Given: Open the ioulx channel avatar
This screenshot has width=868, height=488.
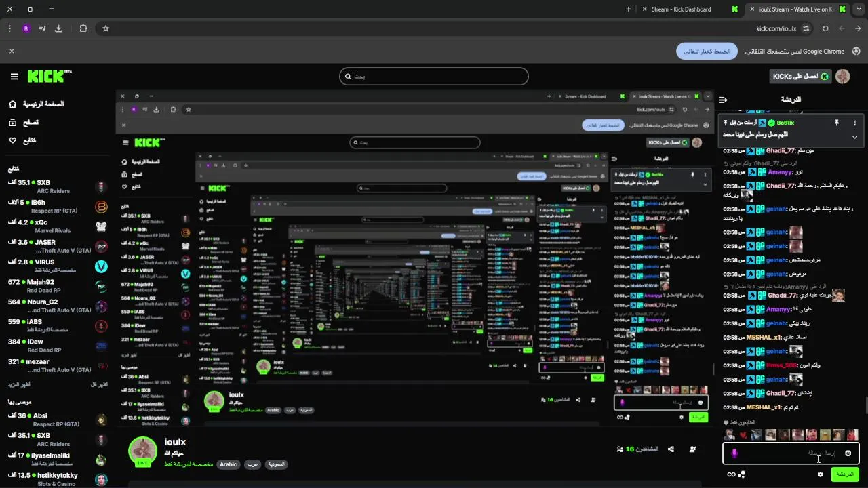Looking at the screenshot, I should coord(143,451).
